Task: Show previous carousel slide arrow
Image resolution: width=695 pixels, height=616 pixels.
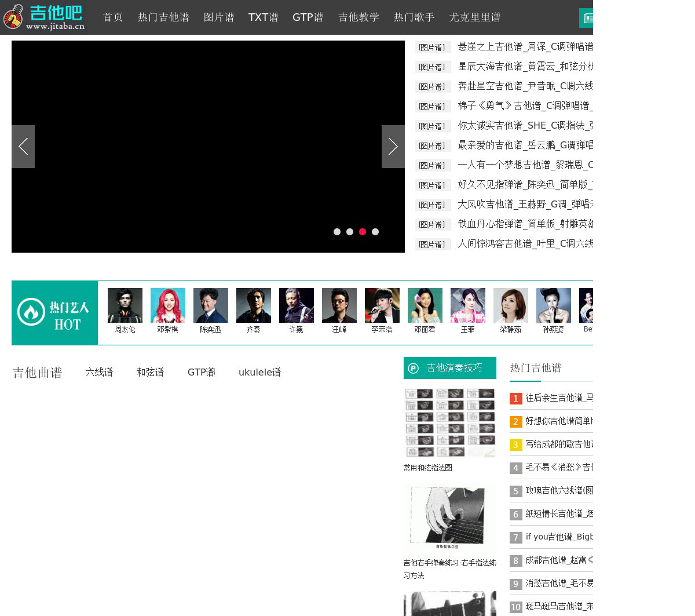Action: [23, 147]
